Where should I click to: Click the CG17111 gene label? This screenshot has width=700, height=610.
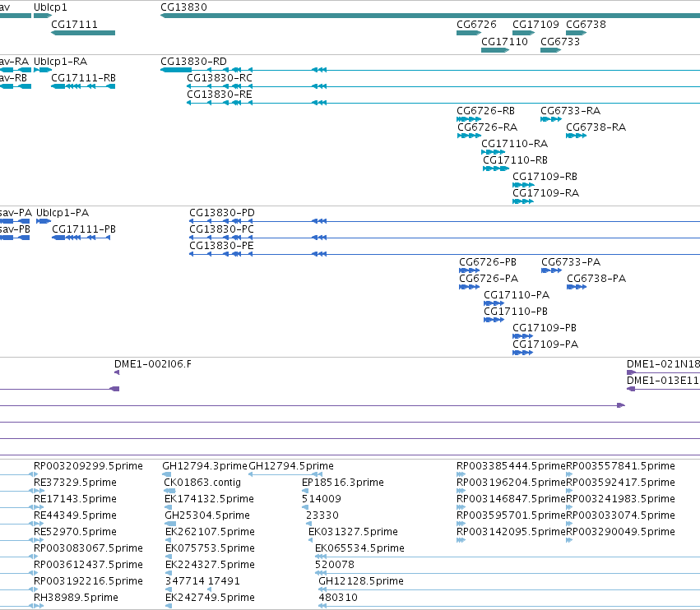point(74,25)
